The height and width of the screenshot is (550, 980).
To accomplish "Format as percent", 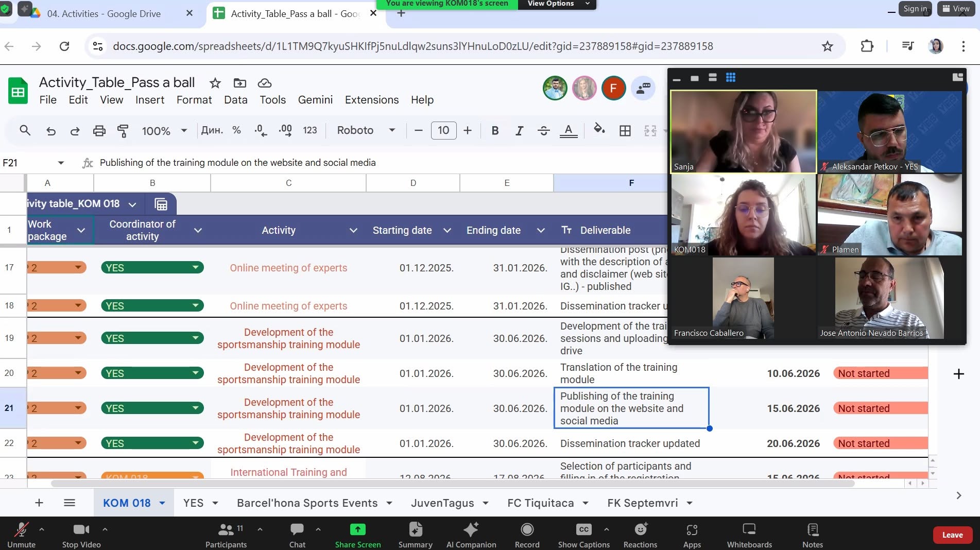I will click(236, 130).
